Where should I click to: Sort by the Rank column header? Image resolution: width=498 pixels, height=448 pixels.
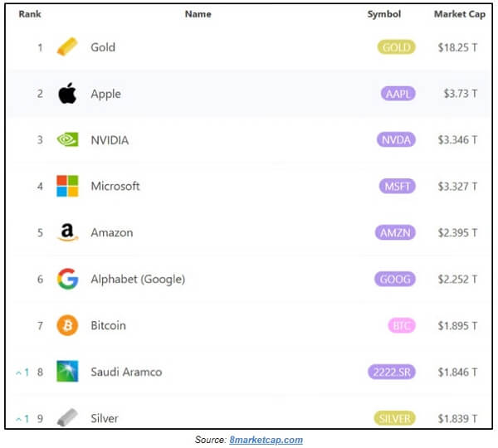30,14
